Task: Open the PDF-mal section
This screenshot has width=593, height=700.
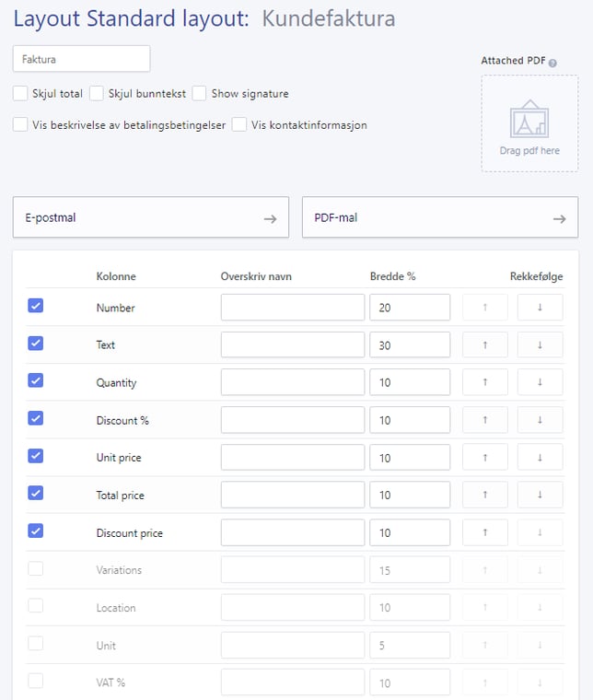Action: coord(439,218)
